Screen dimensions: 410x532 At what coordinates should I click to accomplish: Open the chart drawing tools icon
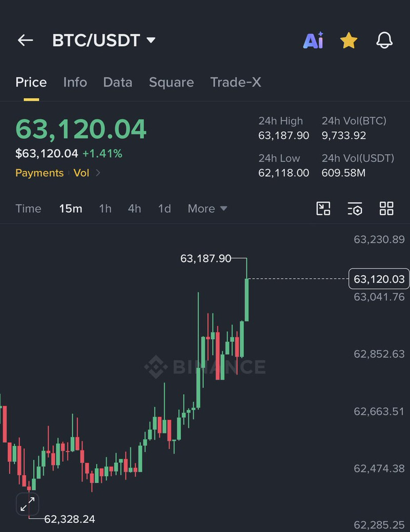tap(323, 208)
